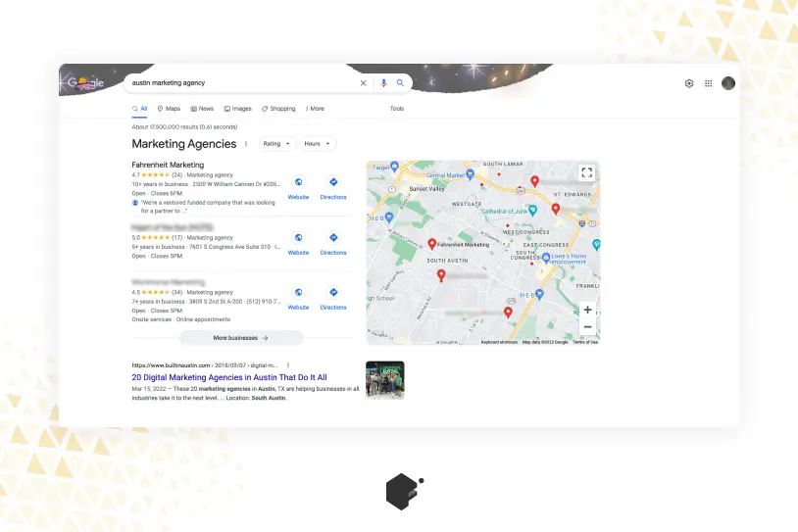
Task: Open the More search options menu
Action: pos(315,109)
